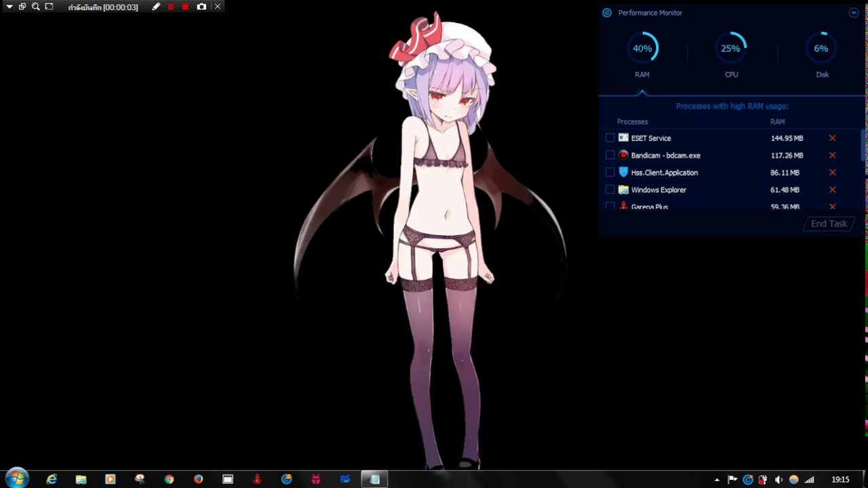868x488 pixels.
Task: Click the End Task button
Action: pyautogui.click(x=829, y=224)
